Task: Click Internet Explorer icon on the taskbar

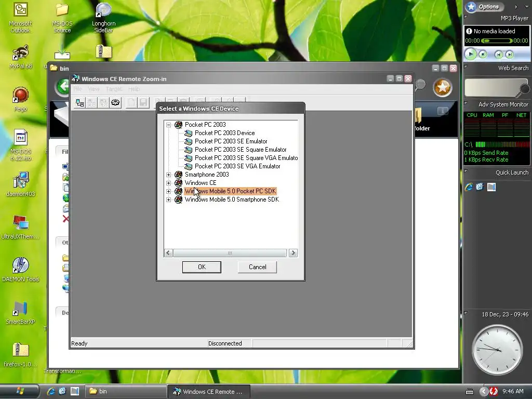Action: click(x=51, y=391)
